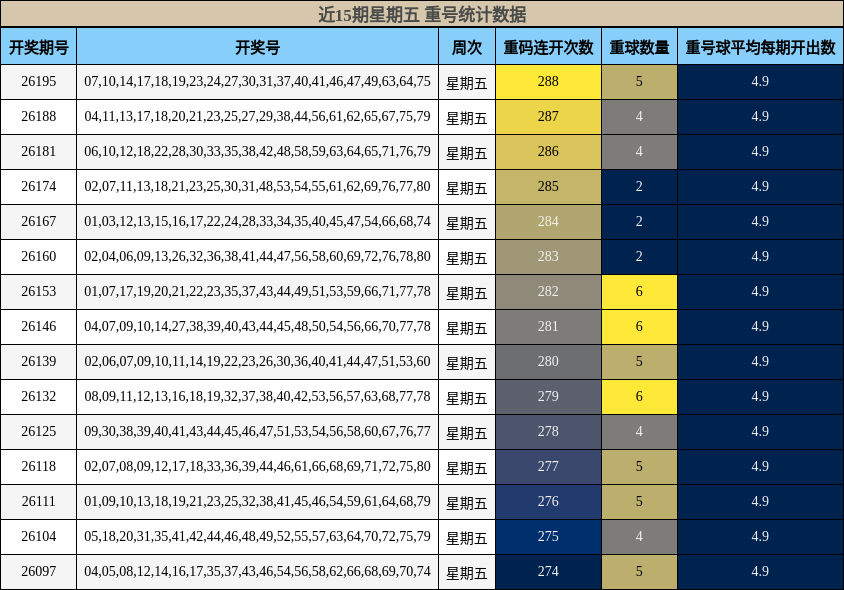Click the dark blue cell showing 274

coord(548,572)
